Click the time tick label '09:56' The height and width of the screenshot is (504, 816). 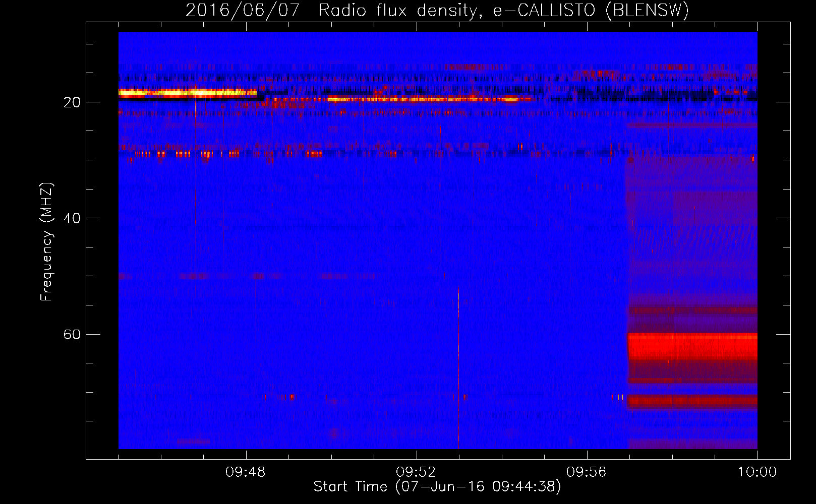pos(587,472)
